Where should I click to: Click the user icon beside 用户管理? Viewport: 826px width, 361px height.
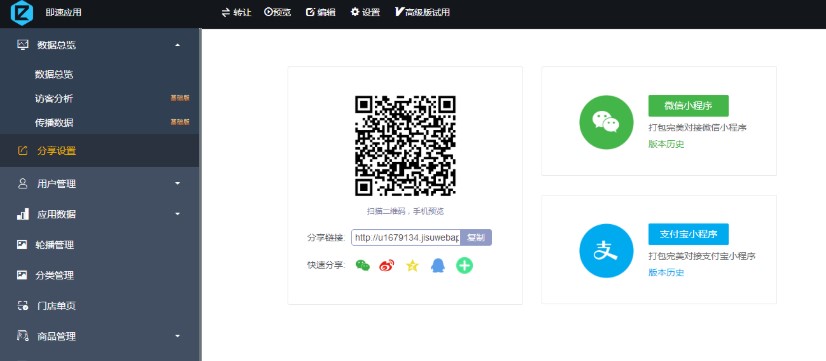22,183
